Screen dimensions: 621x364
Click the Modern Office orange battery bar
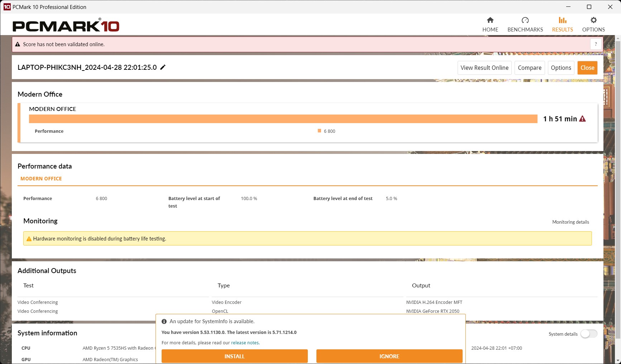(x=283, y=119)
